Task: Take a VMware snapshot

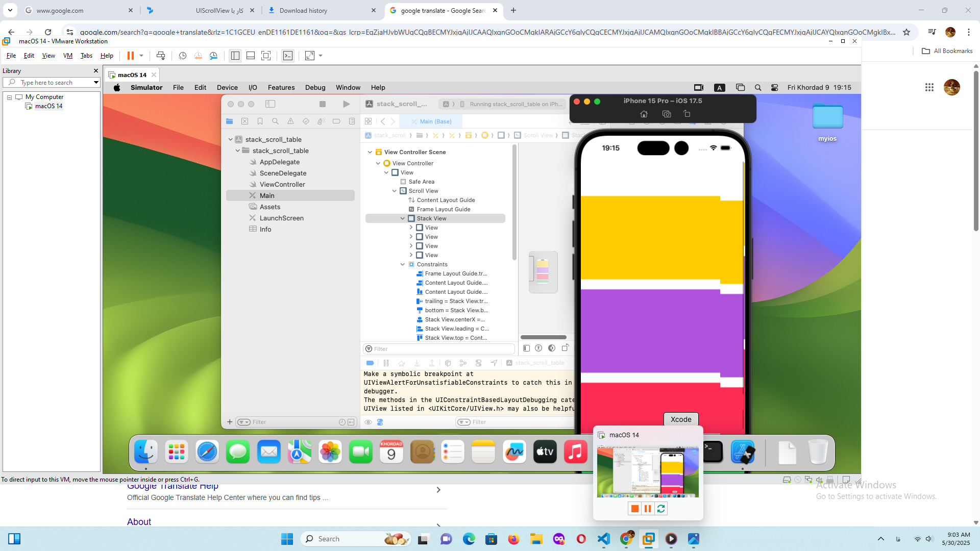Action: [x=182, y=56]
